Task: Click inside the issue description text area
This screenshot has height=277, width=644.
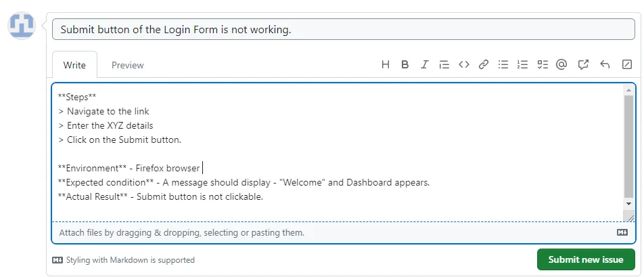Action: pyautogui.click(x=337, y=152)
